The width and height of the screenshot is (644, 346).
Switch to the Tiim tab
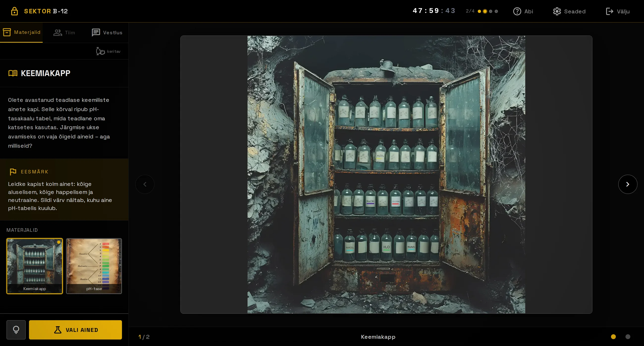coord(64,32)
